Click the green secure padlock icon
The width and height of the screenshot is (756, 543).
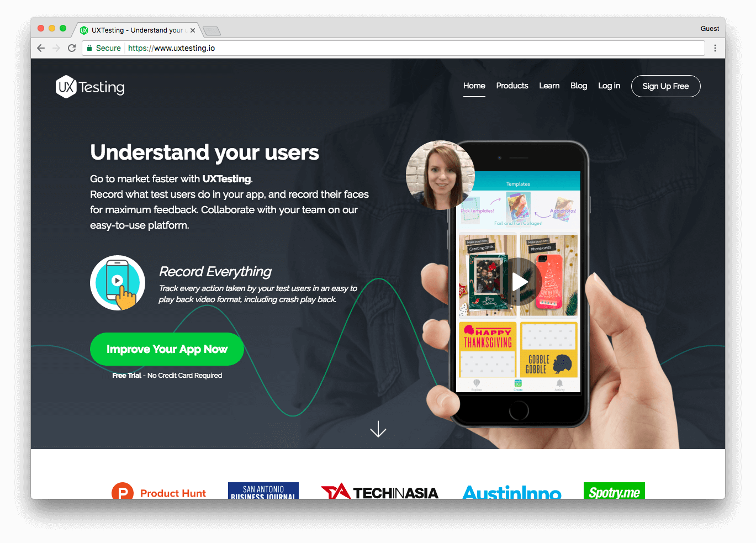pyautogui.click(x=89, y=48)
